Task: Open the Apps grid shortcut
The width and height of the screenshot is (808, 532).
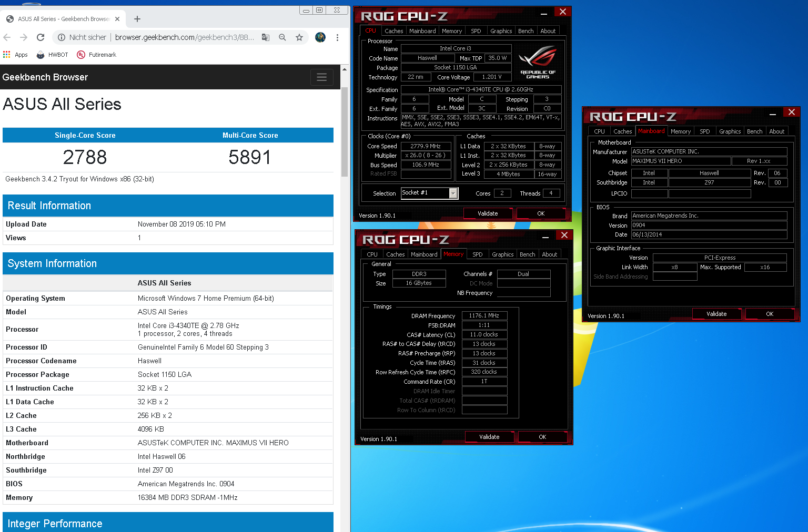Action: pyautogui.click(x=15, y=55)
